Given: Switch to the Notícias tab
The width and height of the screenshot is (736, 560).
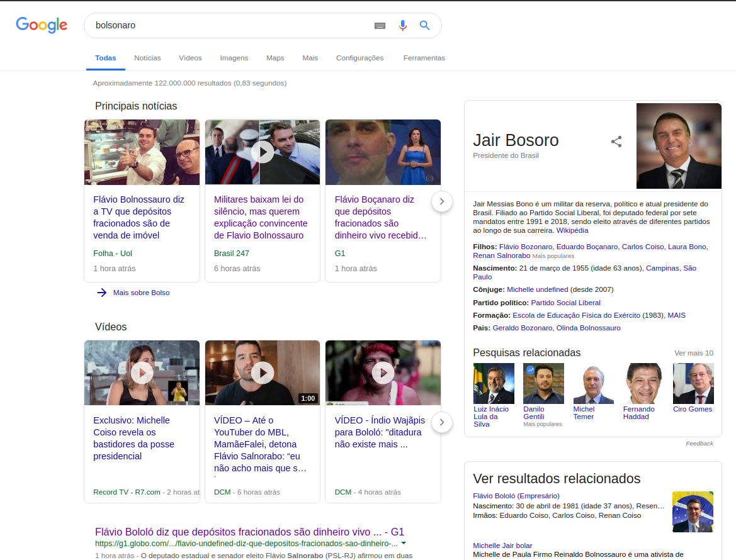Looking at the screenshot, I should [147, 58].
